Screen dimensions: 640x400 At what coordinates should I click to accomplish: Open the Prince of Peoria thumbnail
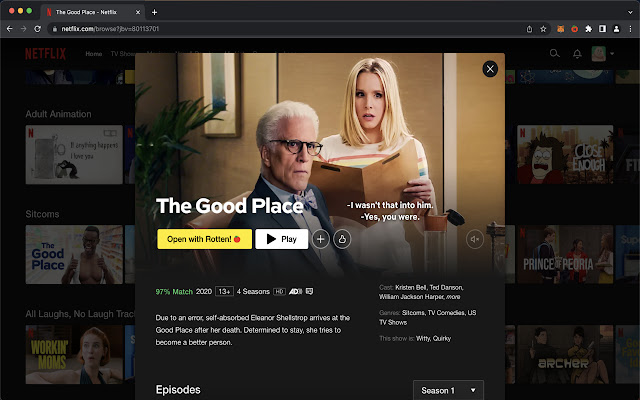click(x=565, y=255)
